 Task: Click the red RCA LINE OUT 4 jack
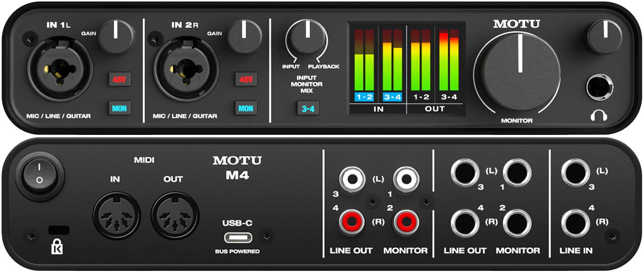[x=351, y=222]
